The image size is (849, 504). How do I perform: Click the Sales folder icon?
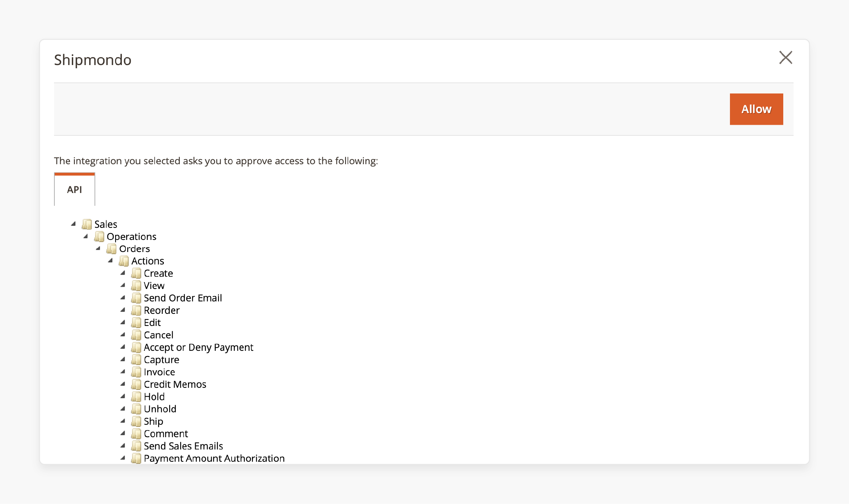click(87, 224)
